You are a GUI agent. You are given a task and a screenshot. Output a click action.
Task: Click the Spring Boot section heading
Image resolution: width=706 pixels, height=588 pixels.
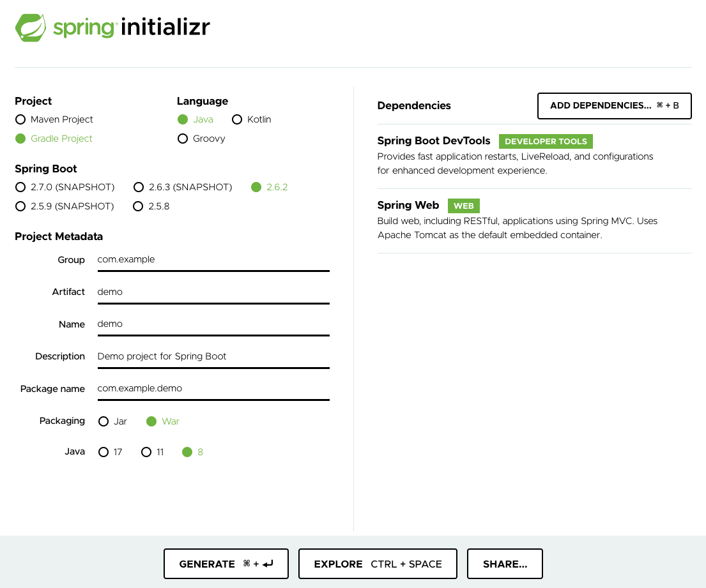(46, 169)
